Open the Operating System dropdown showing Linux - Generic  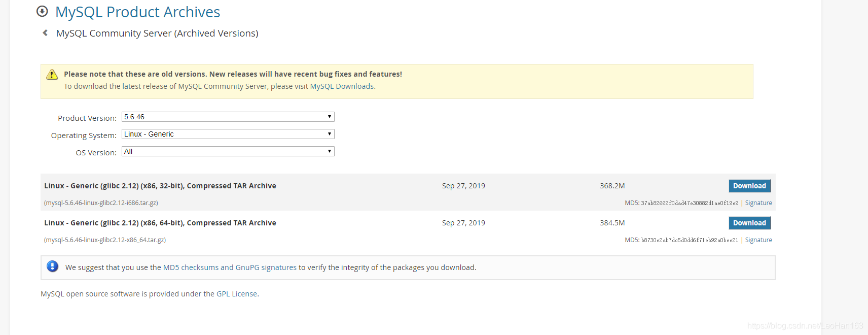pos(228,134)
